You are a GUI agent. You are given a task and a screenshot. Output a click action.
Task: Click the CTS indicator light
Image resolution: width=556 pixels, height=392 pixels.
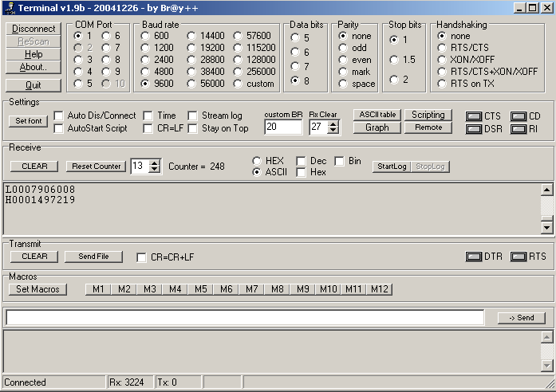pyautogui.click(x=473, y=116)
